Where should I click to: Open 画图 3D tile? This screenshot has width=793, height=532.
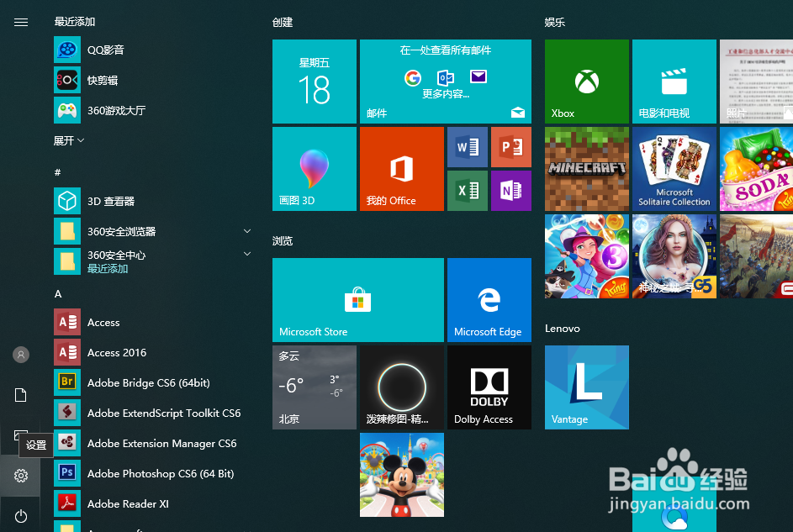[x=314, y=169]
